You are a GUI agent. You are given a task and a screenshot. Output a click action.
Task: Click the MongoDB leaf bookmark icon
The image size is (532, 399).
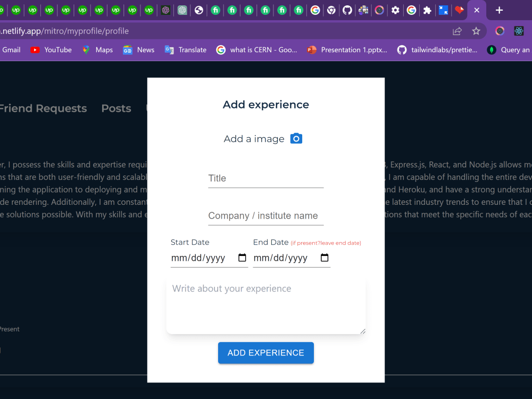coord(491,50)
